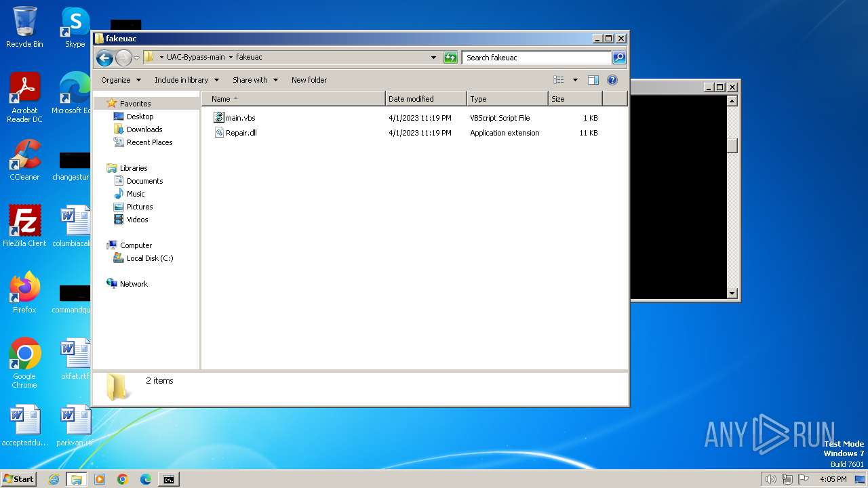Open Local Disk (C:) in the tree

coord(149,258)
